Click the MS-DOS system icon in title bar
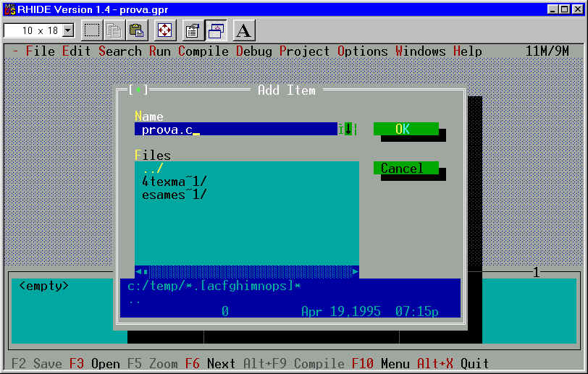588x374 pixels. (x=9, y=9)
